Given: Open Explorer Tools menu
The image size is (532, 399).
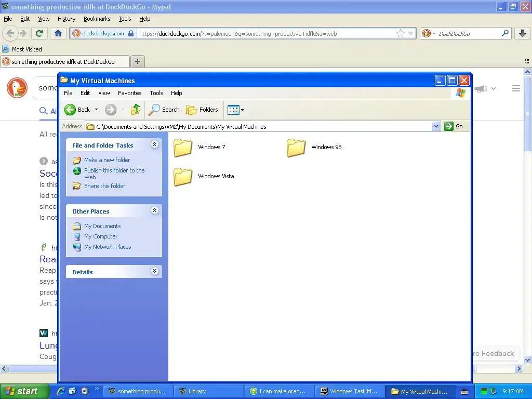Looking at the screenshot, I should (x=156, y=93).
